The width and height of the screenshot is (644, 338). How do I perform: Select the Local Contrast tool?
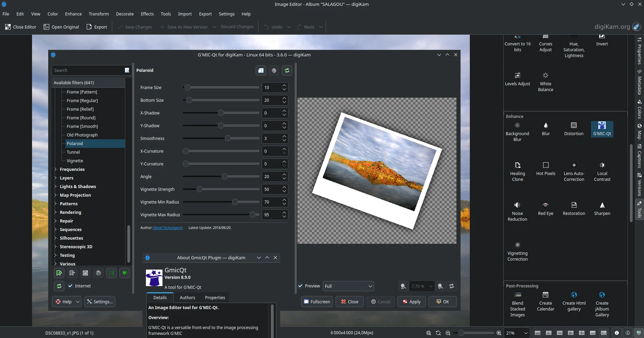[x=602, y=171]
